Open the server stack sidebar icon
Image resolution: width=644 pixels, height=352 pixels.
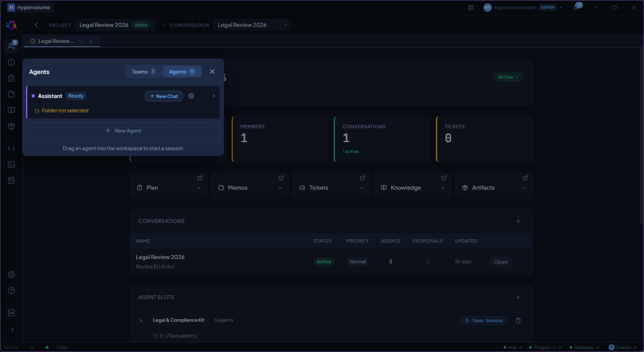point(11,313)
